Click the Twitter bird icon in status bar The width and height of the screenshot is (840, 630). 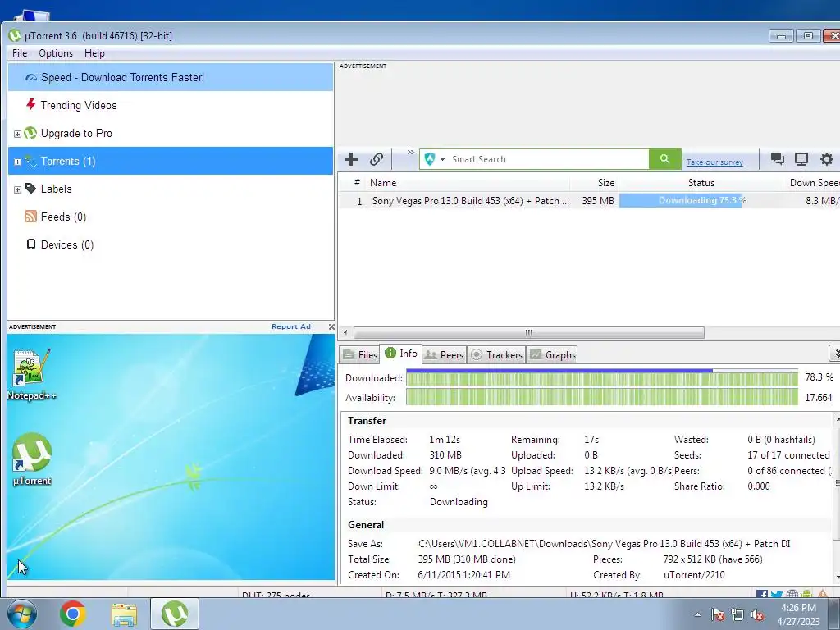[777, 595]
